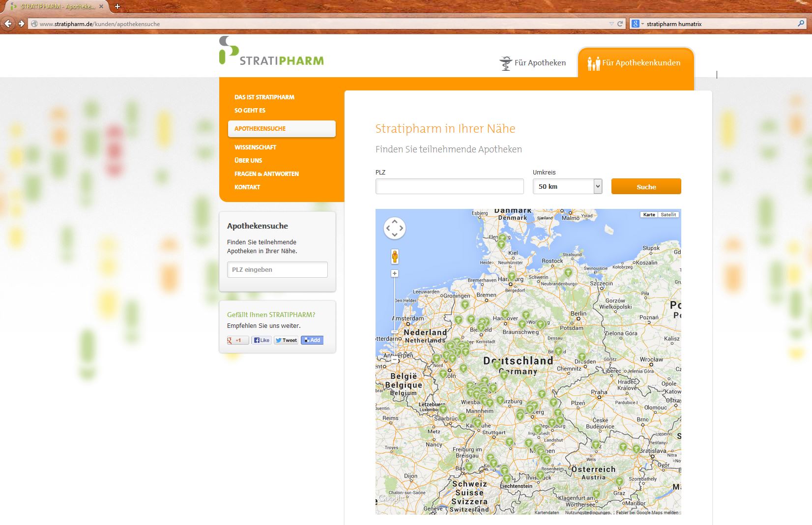Click the pharmacy marker near Rostock
Screen dimensions: 812x525
point(568,272)
